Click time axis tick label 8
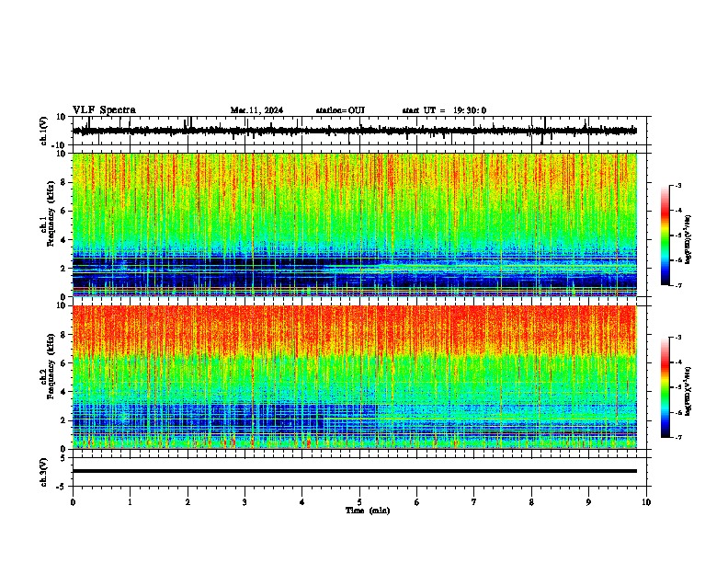This screenshot has width=728, height=563. pyautogui.click(x=531, y=502)
